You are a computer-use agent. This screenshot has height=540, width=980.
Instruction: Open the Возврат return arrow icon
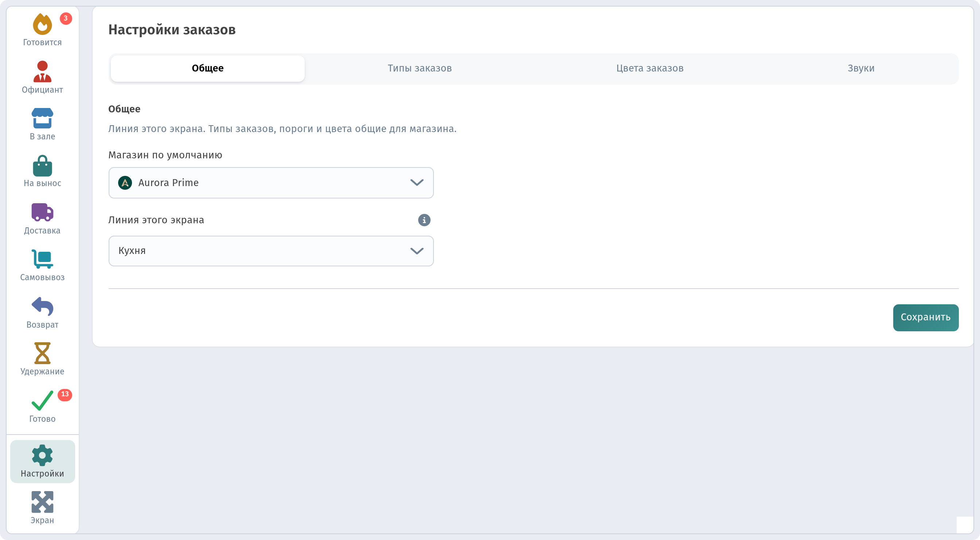point(42,306)
